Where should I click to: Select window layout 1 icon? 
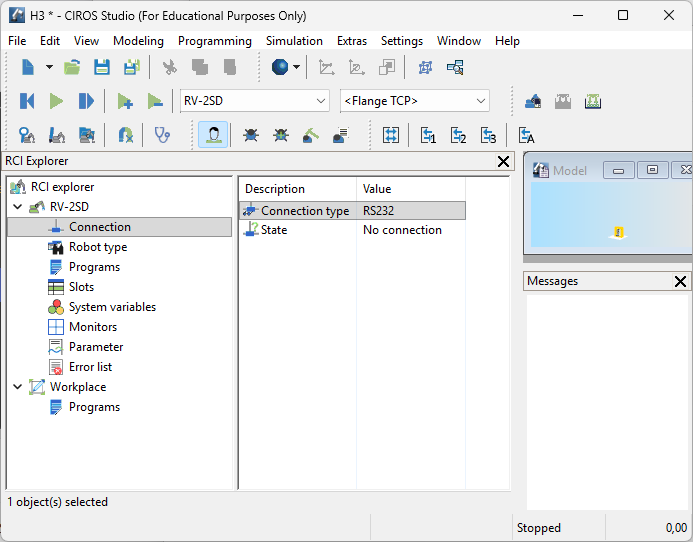[428, 135]
